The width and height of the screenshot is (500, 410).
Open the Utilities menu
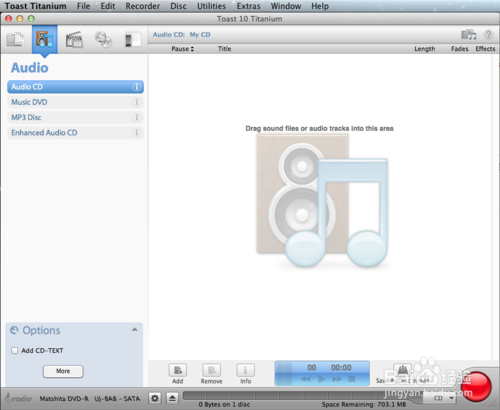(x=211, y=6)
